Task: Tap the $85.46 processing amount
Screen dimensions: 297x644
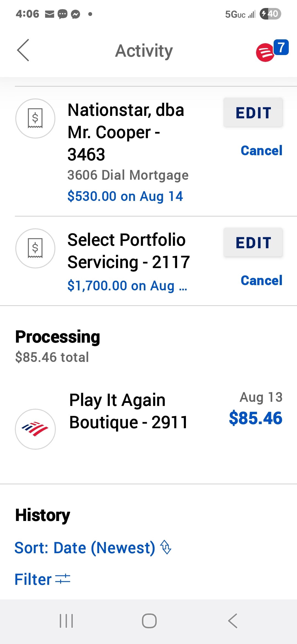Action: 256,418
